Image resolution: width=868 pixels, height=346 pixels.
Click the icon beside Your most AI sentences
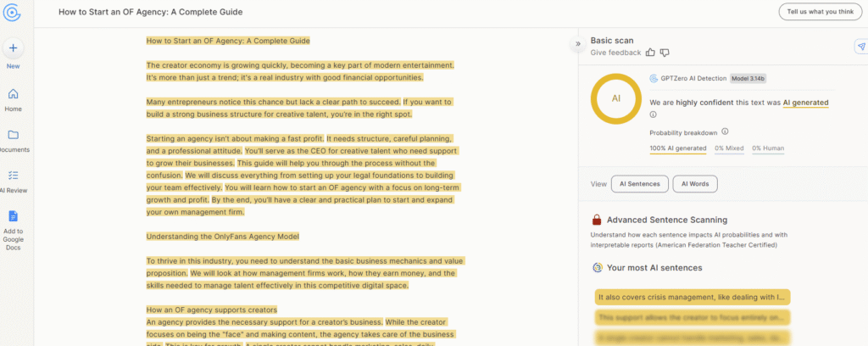point(598,268)
